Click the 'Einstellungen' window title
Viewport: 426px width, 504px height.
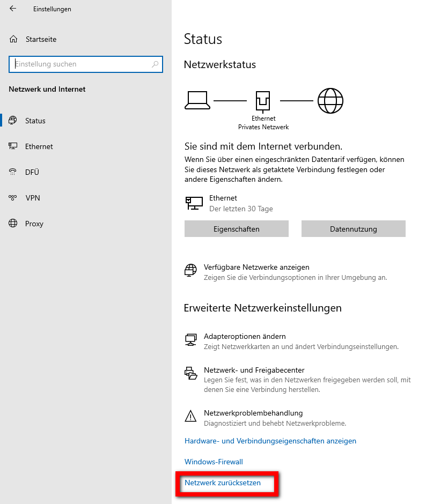coord(52,9)
